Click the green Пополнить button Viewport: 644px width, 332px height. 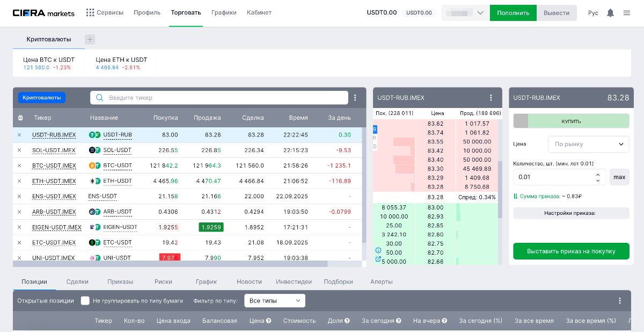(513, 13)
